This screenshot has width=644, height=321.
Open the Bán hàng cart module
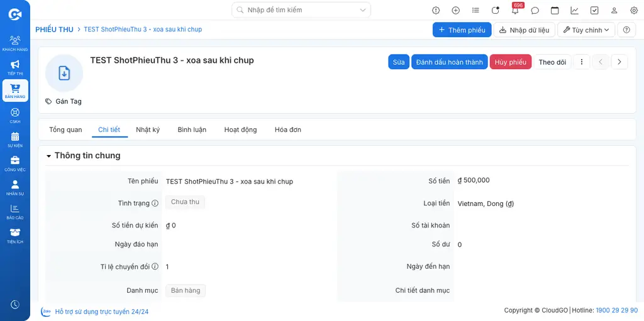click(15, 90)
